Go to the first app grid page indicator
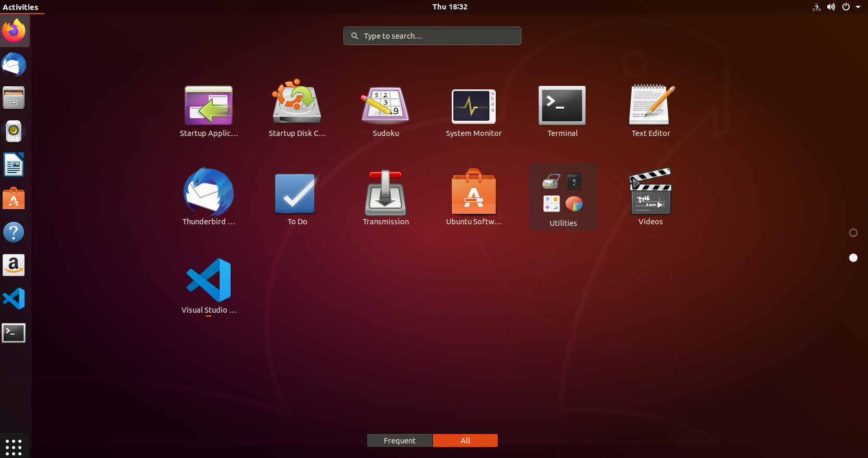The height and width of the screenshot is (458, 868). click(853, 233)
